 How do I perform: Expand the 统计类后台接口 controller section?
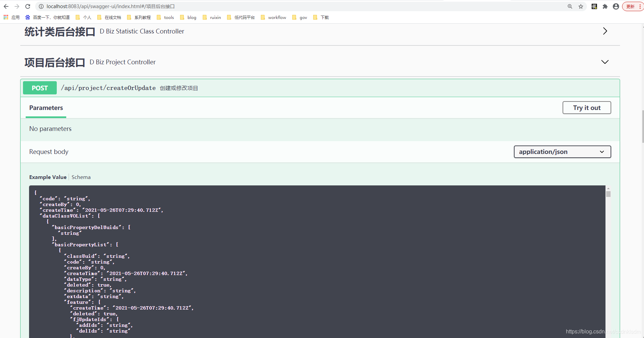click(605, 31)
